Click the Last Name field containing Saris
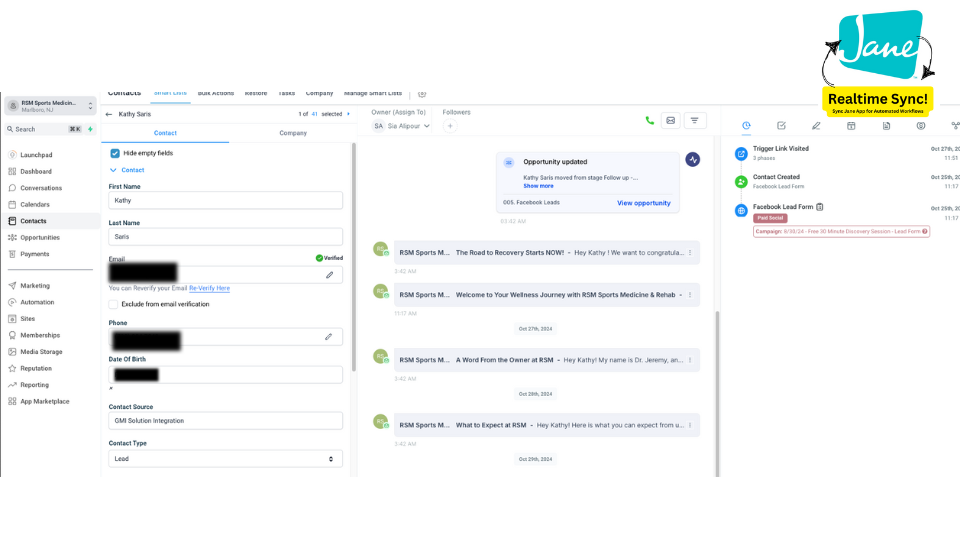Image resolution: width=960 pixels, height=540 pixels. click(x=225, y=237)
